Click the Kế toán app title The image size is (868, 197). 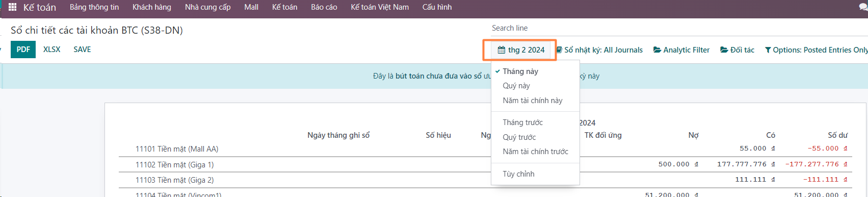tap(40, 7)
